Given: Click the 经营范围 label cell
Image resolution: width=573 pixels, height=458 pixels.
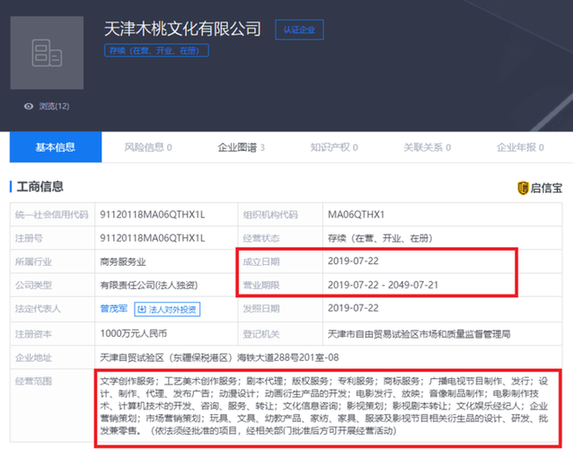Looking at the screenshot, I should [52, 406].
